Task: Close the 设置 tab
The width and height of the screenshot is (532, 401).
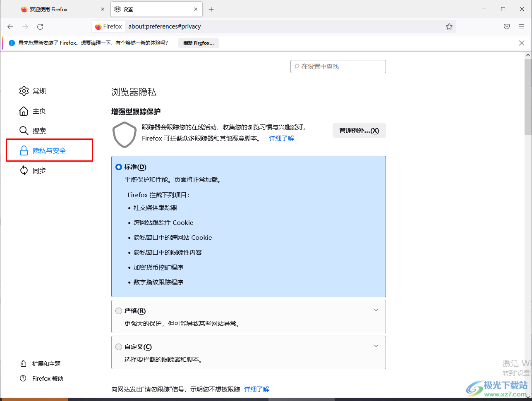Action: coord(196,9)
